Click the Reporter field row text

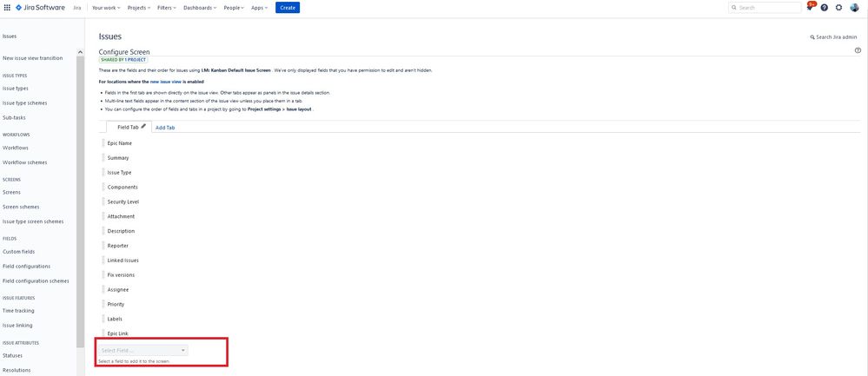coord(118,246)
